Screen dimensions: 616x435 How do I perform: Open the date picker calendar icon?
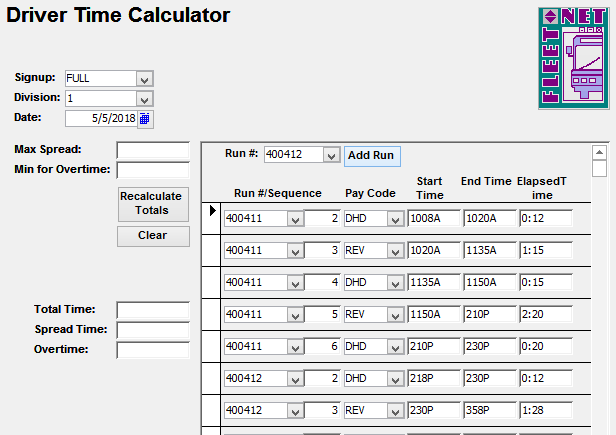[x=144, y=118]
